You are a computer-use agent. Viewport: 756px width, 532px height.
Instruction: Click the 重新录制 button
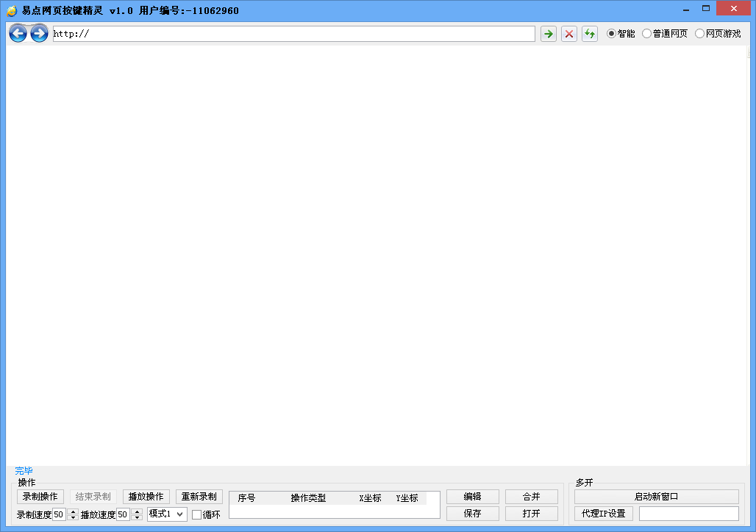click(199, 496)
